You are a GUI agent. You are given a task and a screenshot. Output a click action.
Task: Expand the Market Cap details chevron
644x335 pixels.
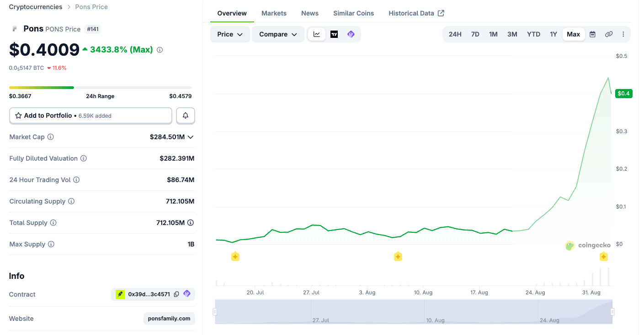coord(191,137)
